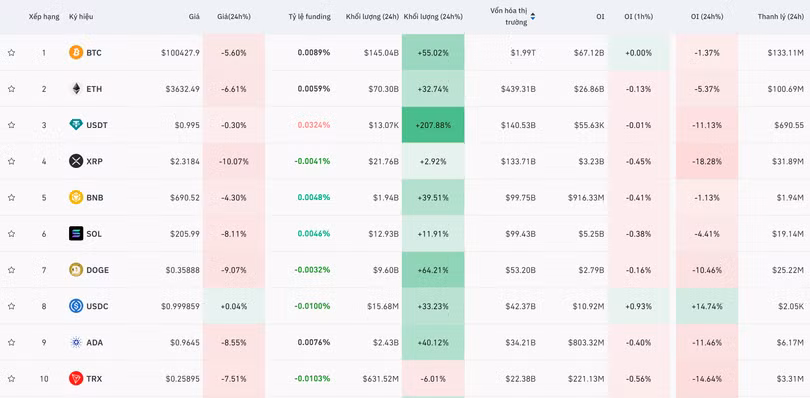Open the USDC symbol link

coord(97,306)
